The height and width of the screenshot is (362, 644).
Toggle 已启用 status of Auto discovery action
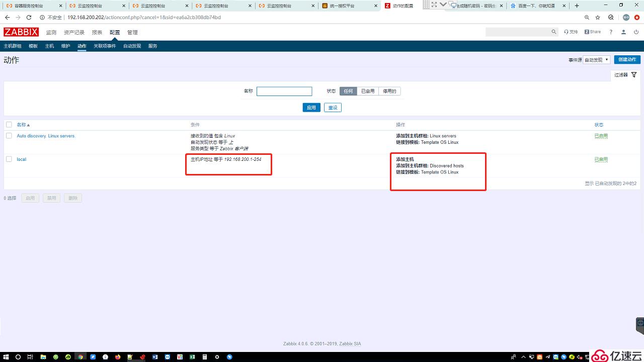(601, 136)
